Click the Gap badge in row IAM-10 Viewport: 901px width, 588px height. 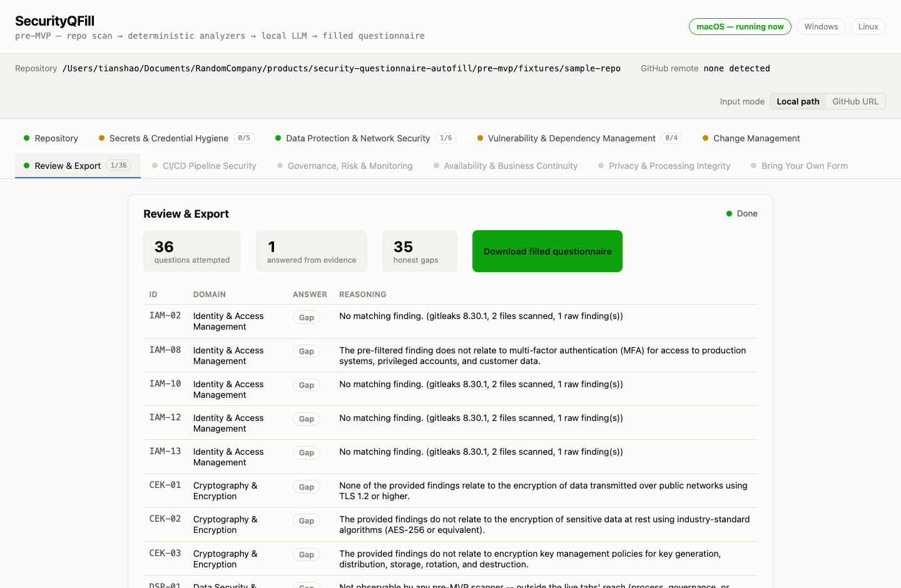pyautogui.click(x=307, y=385)
